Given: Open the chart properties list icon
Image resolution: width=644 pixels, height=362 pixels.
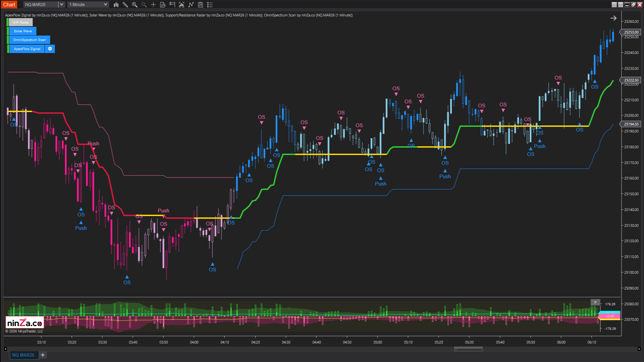Looking at the screenshot, I should [x=210, y=5].
